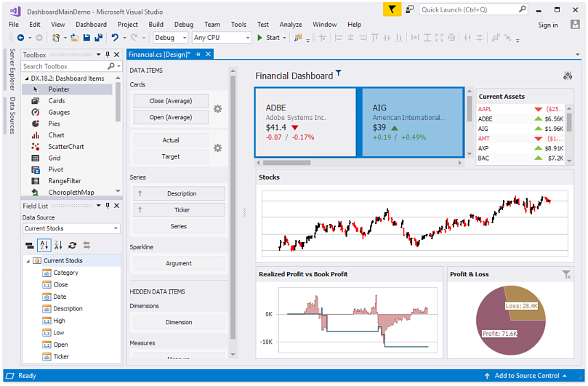The image size is (588, 386).
Task: Click the Open (Average) data item
Action: [x=171, y=118]
